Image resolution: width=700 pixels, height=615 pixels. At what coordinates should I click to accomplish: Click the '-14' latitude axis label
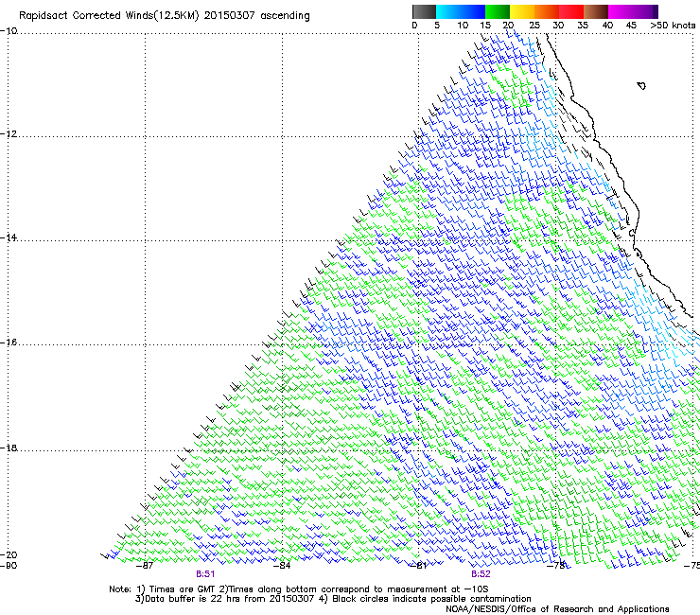click(9, 237)
